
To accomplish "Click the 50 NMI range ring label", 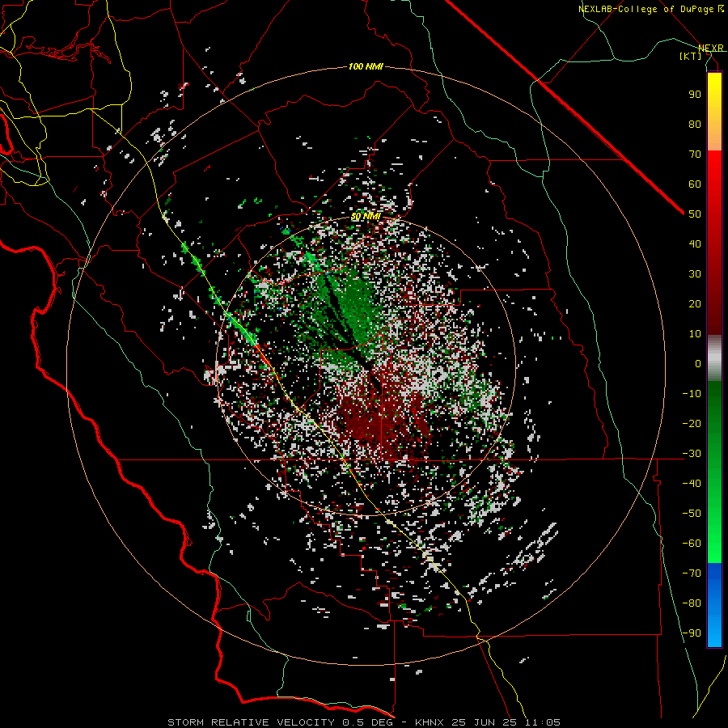I will tap(366, 217).
